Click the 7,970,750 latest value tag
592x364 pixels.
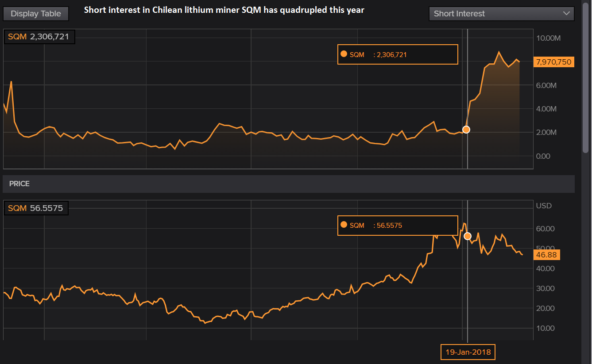(553, 62)
